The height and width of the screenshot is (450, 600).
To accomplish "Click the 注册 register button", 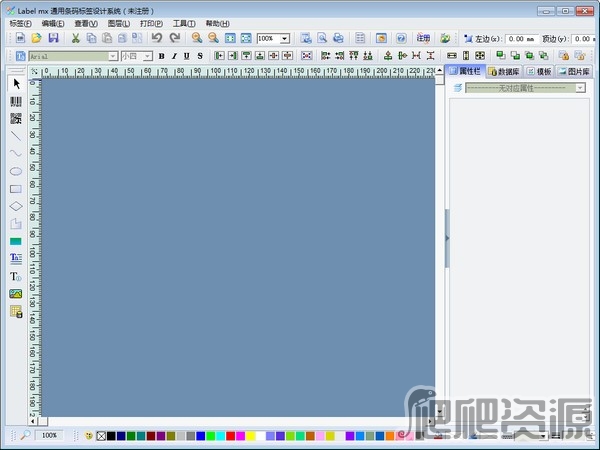I will 423,38.
